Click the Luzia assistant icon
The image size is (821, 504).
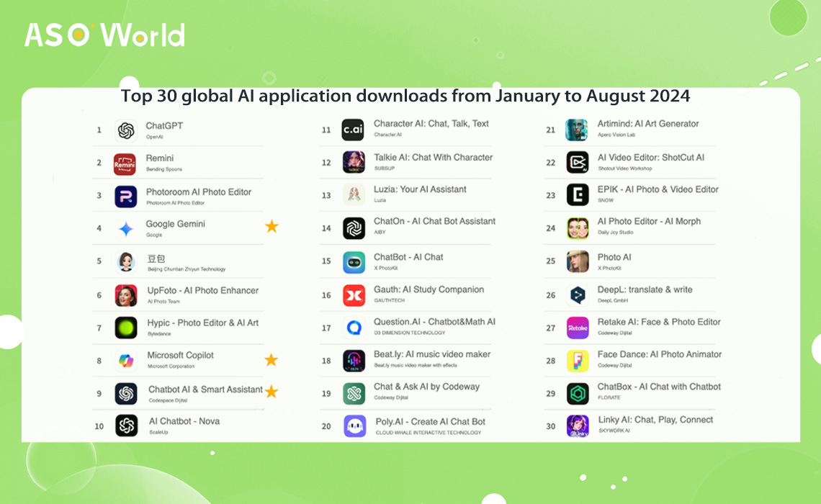coord(354,194)
